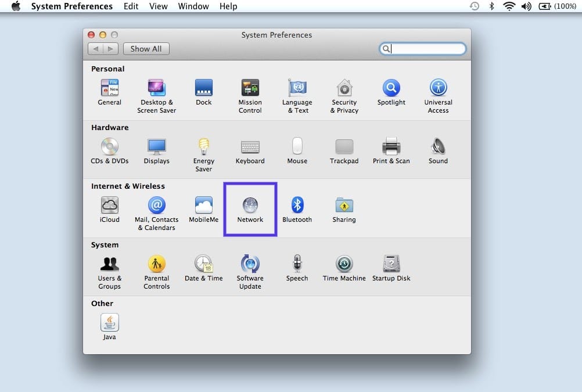This screenshot has width=582, height=392.
Task: Open Time Machine preferences
Action: [x=344, y=263]
